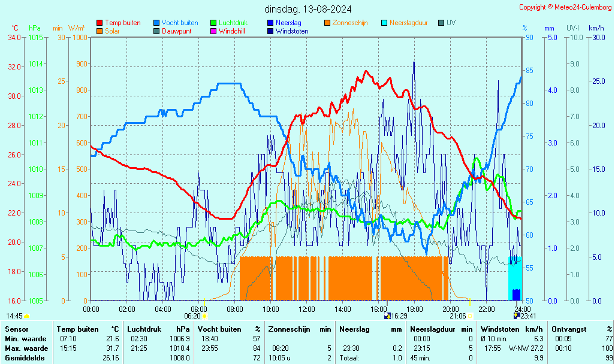Click the Zonneschijn legend label
This screenshot has width=615, height=364.
(x=349, y=23)
